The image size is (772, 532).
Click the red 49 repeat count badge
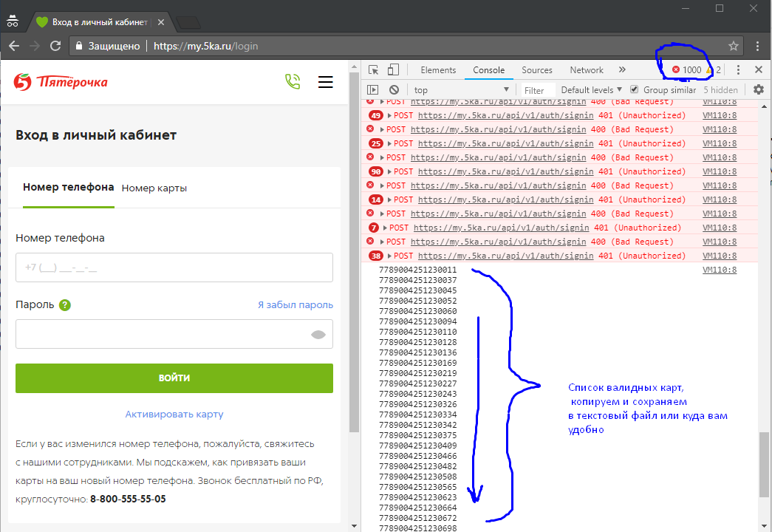pyautogui.click(x=376, y=116)
